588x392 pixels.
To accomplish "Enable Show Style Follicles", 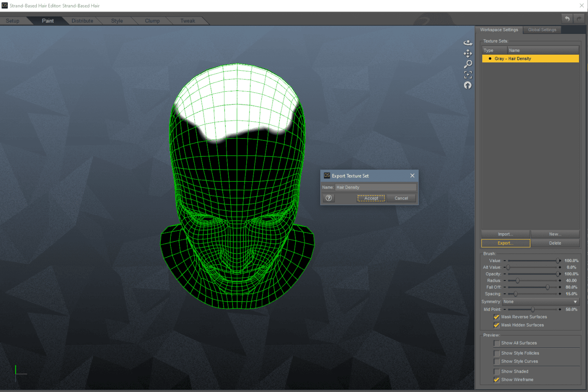I will pyautogui.click(x=497, y=353).
